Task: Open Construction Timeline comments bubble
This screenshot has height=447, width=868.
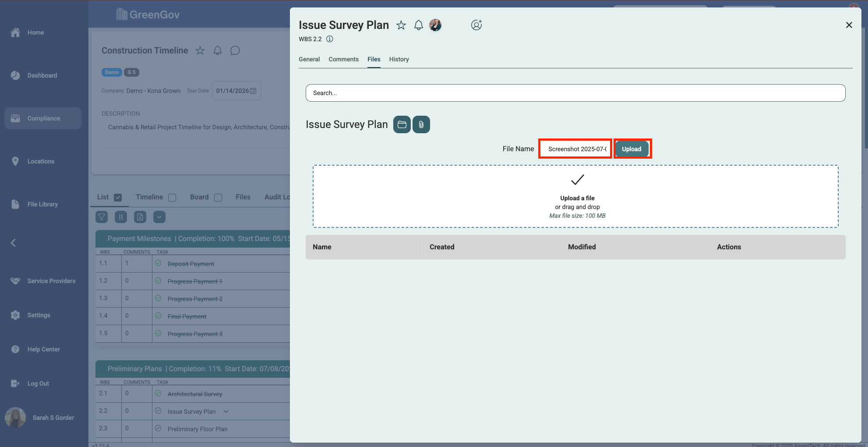Action: pyautogui.click(x=235, y=50)
